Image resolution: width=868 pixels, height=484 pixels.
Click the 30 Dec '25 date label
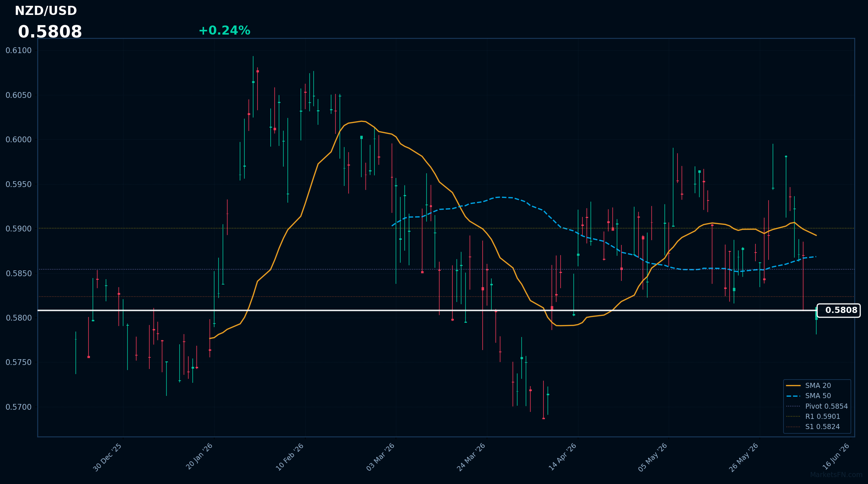click(107, 457)
